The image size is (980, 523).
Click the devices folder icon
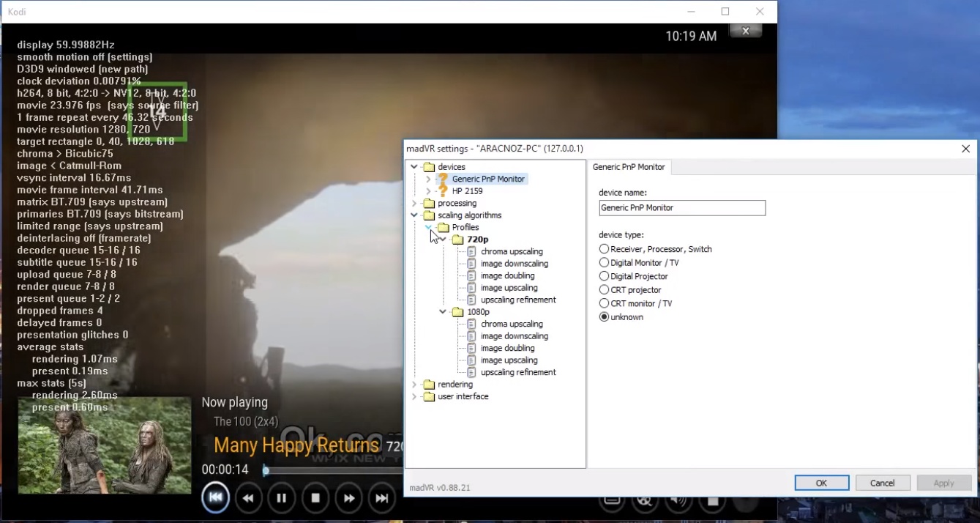429,167
